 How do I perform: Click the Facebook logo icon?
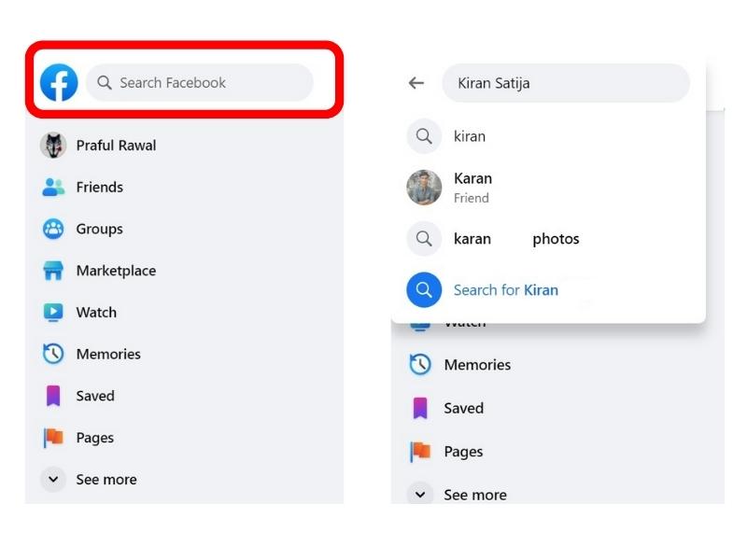59,83
